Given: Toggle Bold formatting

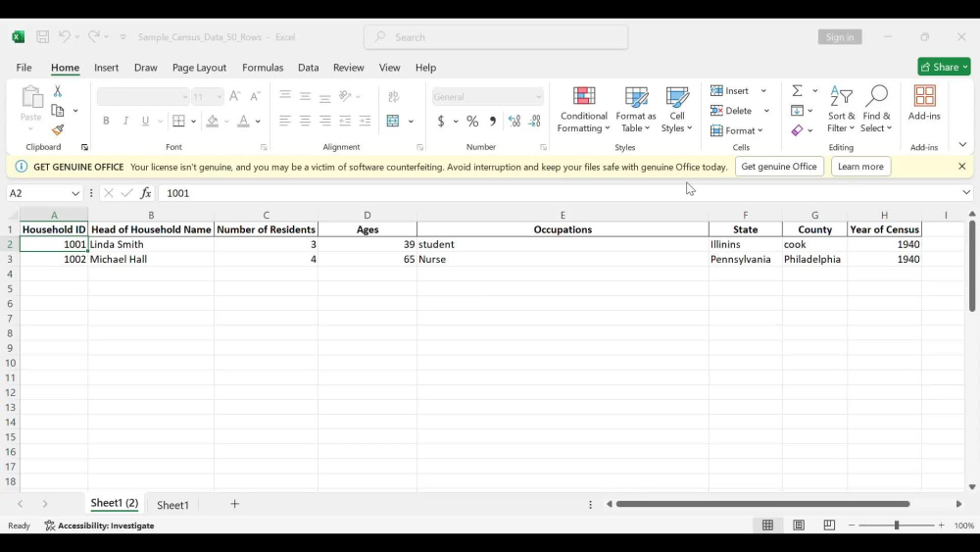Looking at the screenshot, I should click(x=106, y=121).
